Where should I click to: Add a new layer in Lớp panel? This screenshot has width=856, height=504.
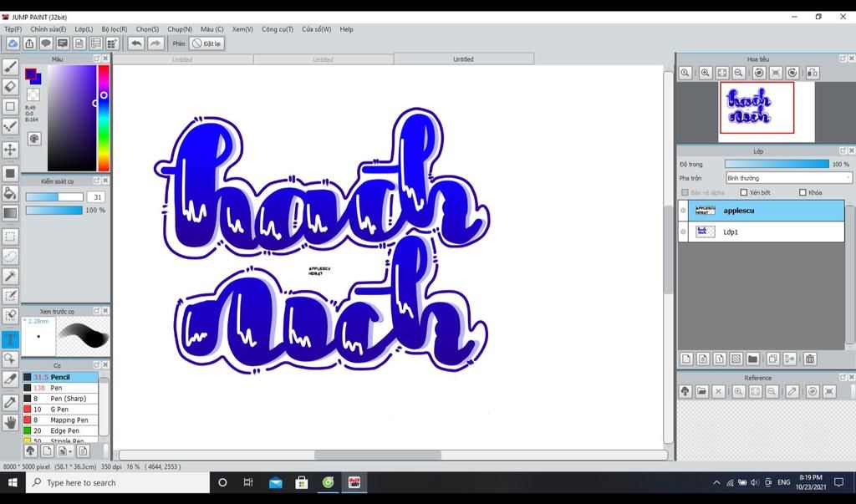click(686, 359)
